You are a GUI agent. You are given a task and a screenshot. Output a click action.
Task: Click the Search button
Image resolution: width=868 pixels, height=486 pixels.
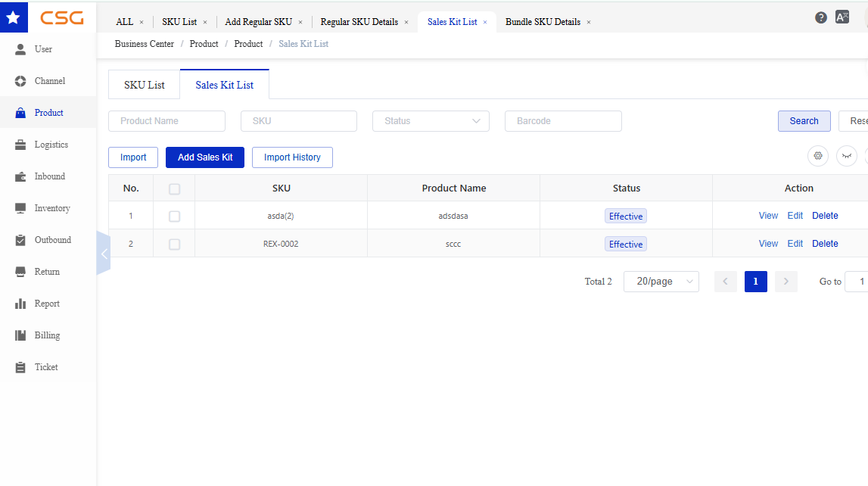point(804,121)
